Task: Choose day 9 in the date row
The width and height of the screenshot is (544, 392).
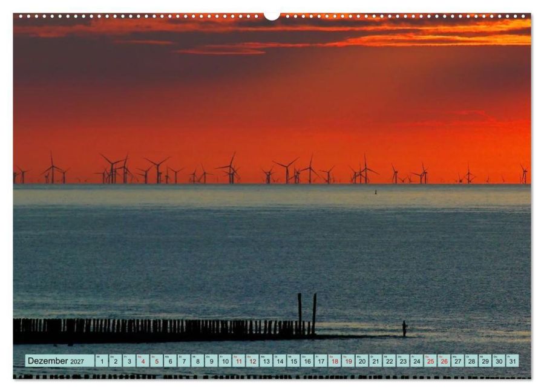Action: (x=212, y=361)
